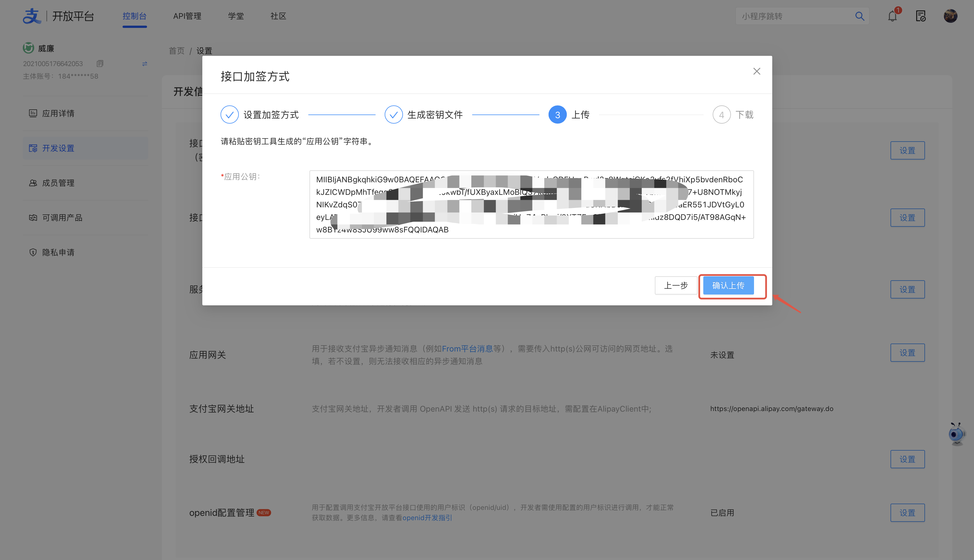Viewport: 974px width, 560px height.
Task: Click the 设置加签方式 step checkmark
Action: 230,115
